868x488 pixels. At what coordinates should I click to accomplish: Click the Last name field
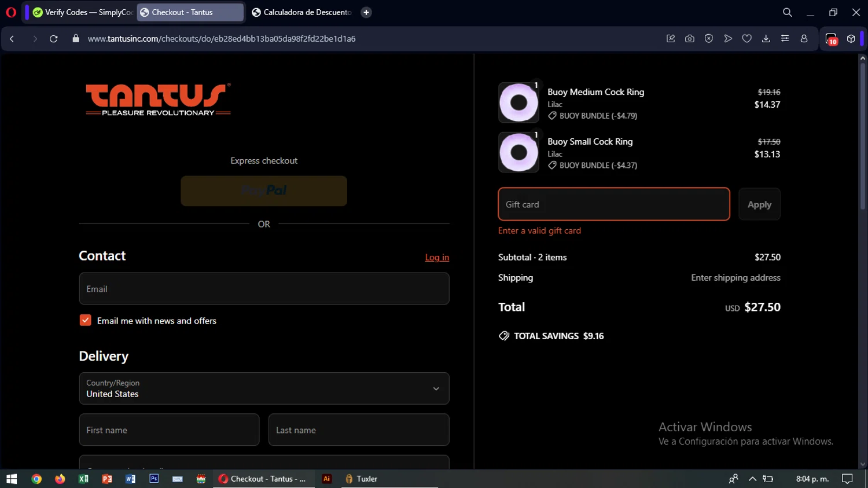pyautogui.click(x=359, y=430)
